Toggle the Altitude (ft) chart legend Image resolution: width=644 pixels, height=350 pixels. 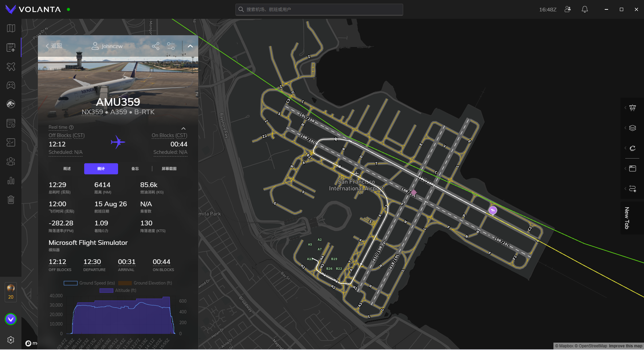(x=118, y=291)
